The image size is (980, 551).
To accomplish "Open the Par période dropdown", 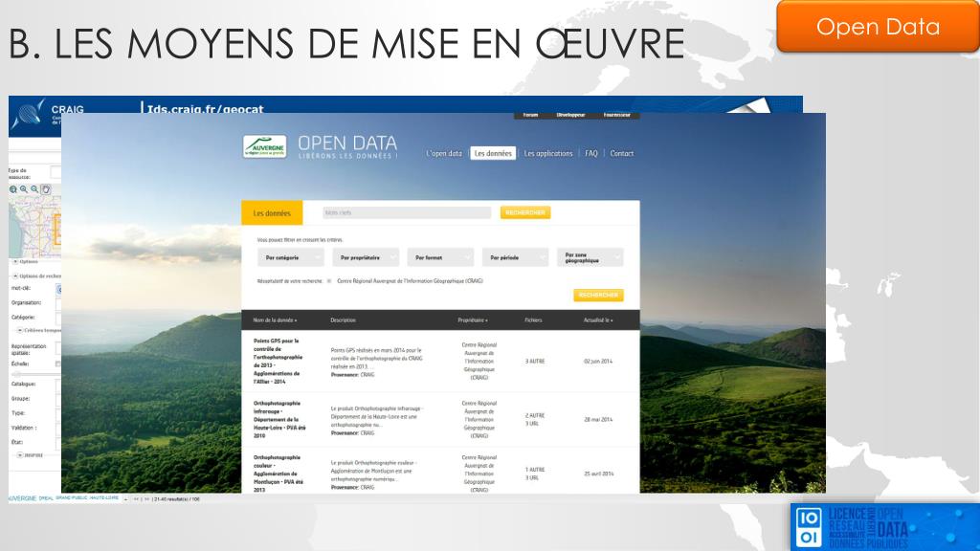I will pos(516,257).
